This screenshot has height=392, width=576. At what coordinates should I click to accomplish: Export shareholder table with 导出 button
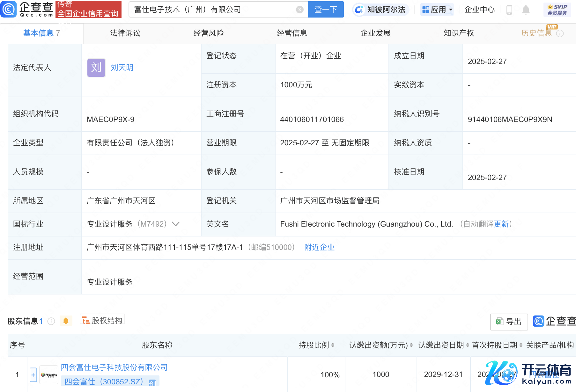(x=509, y=322)
